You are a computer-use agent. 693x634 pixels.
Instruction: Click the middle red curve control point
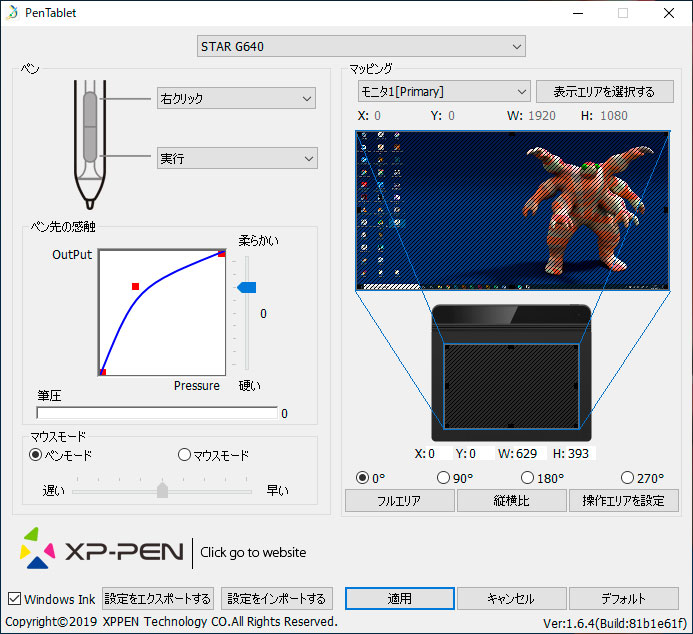[136, 287]
